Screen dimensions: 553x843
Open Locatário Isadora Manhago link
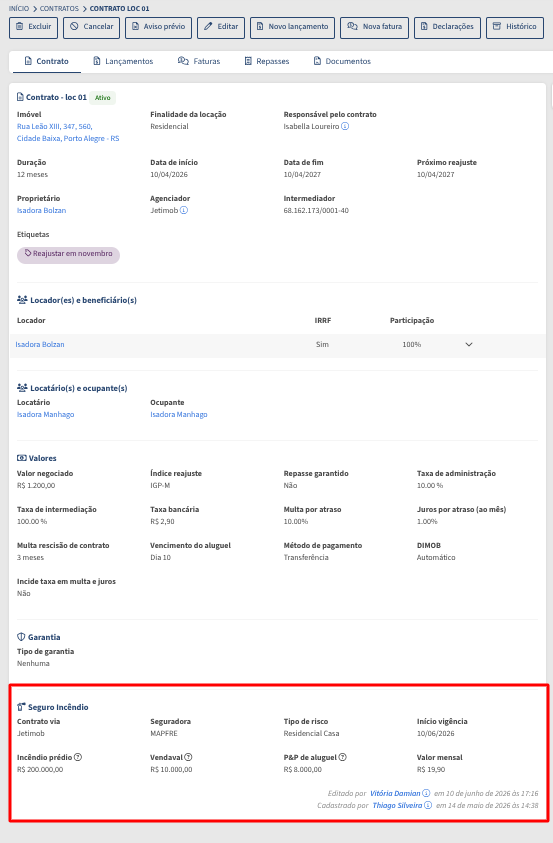point(46,415)
